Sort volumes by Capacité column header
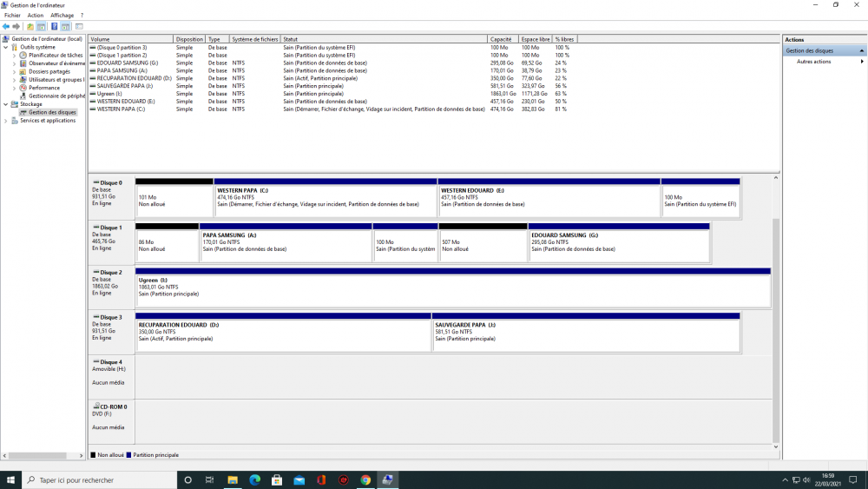The height and width of the screenshot is (489, 868). coord(501,39)
